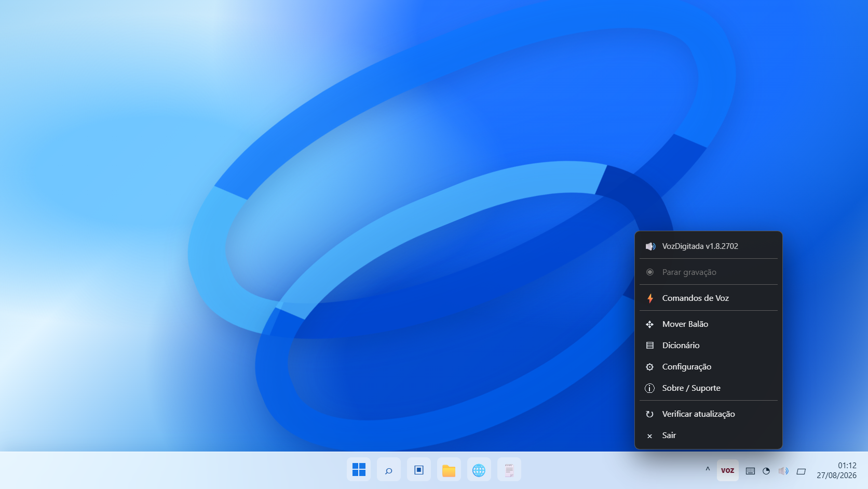Open Comandos de Voz lightning entry
868x489 pixels.
point(709,298)
